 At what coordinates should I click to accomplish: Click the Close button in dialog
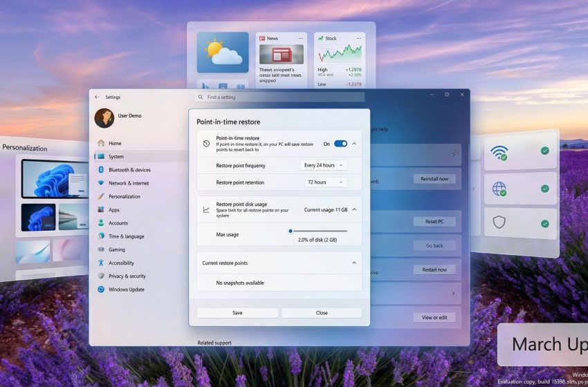point(322,312)
